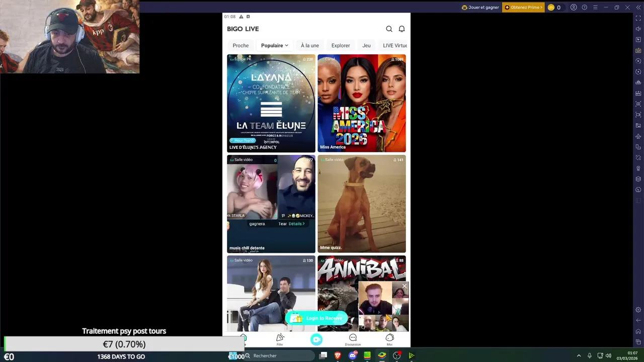Click the Windows taskbar Rechercher search box
The image size is (644, 362).
point(279,355)
